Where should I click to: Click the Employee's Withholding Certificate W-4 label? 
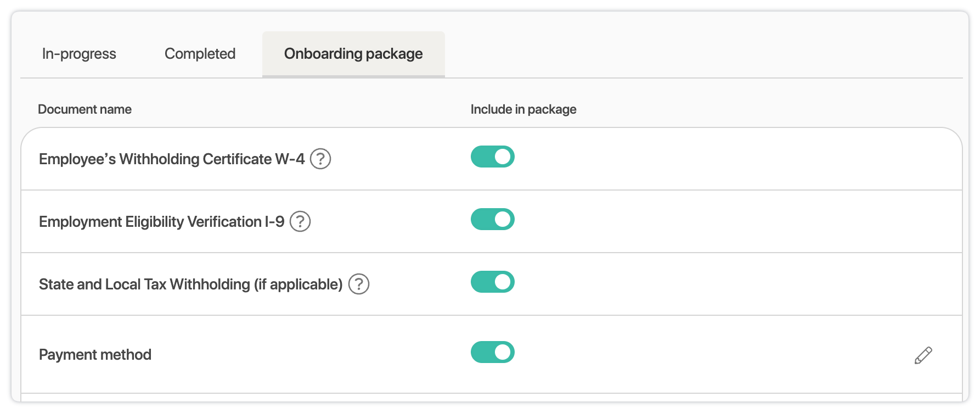[171, 159]
